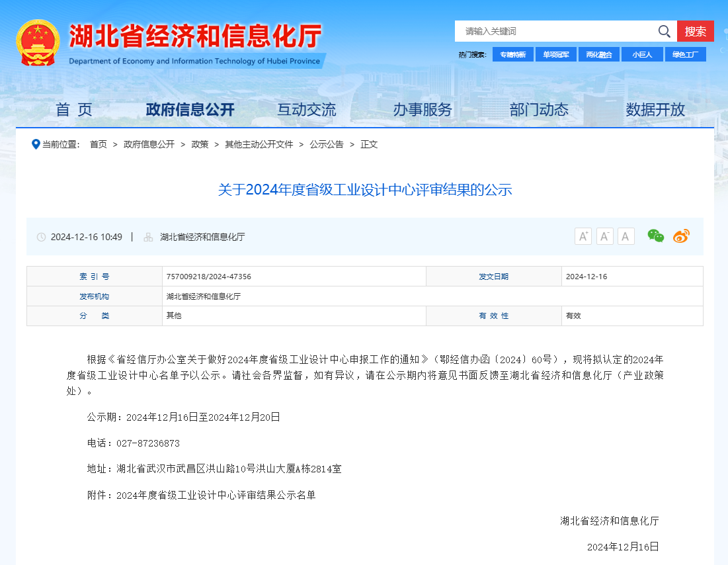
Task: Click the source icon before 湖北省经济和信息化厅
Action: [147, 236]
